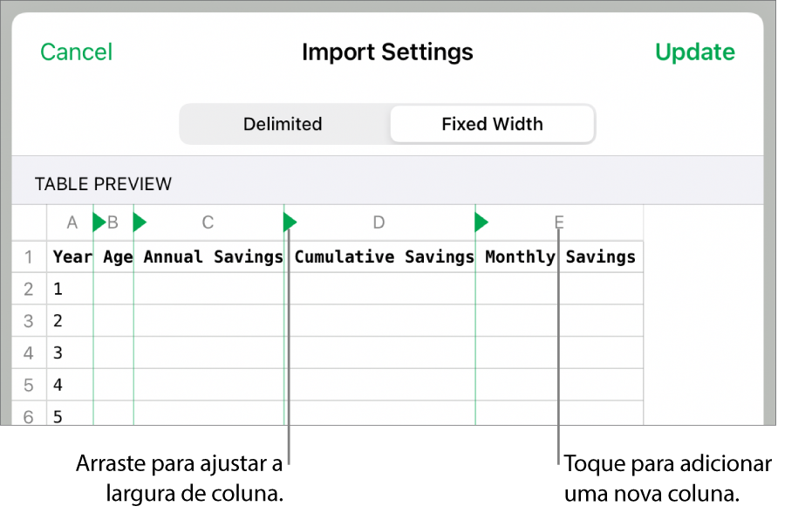Select the column A header letter
Image resolution: width=812 pixels, height=513 pixels.
point(72,222)
